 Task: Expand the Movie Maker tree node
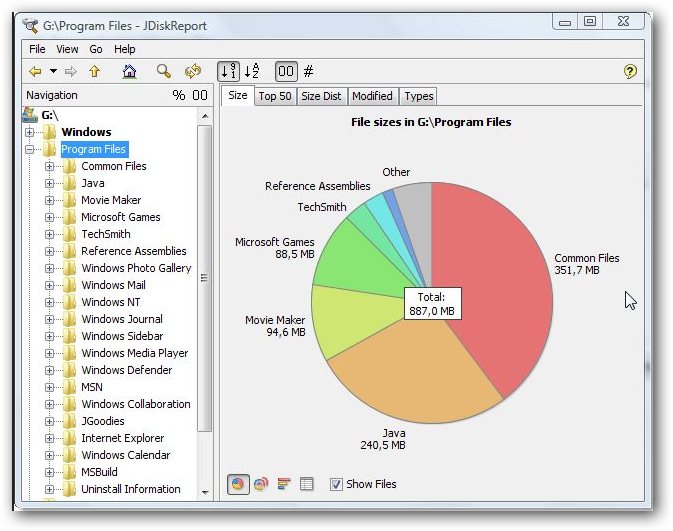pyautogui.click(x=49, y=200)
